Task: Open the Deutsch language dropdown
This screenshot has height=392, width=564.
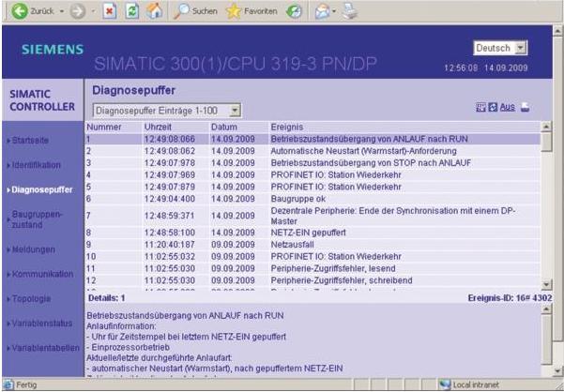Action: (500, 48)
